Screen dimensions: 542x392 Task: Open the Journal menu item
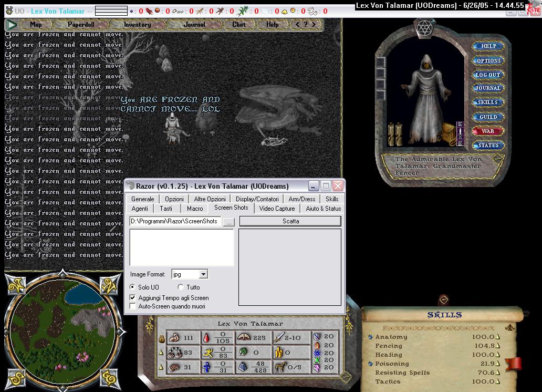tap(194, 25)
